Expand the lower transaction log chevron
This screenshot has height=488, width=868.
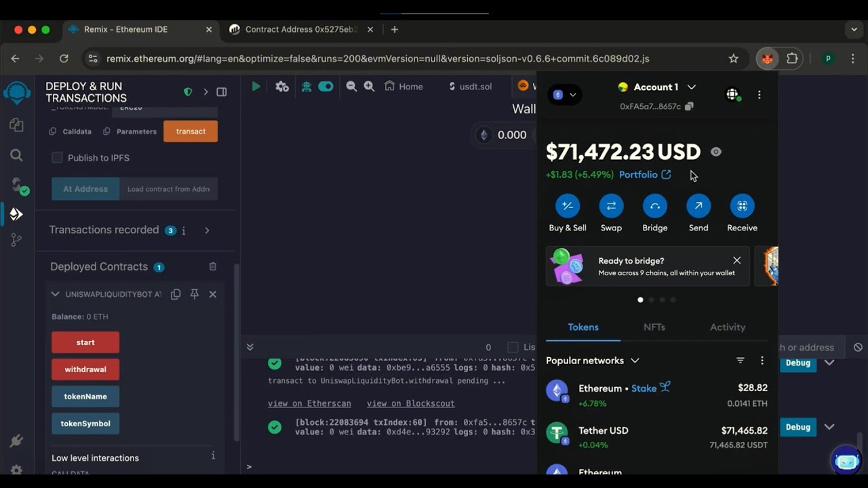829,427
